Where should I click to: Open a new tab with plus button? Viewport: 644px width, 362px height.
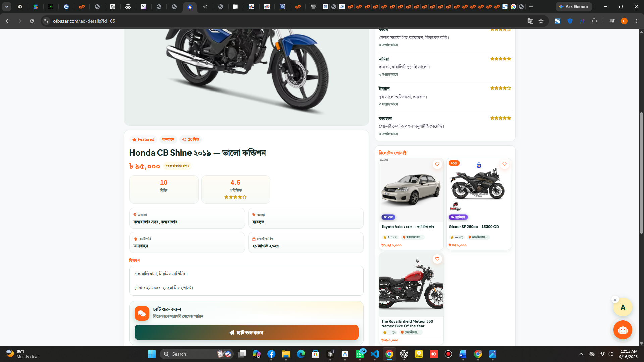531,6
